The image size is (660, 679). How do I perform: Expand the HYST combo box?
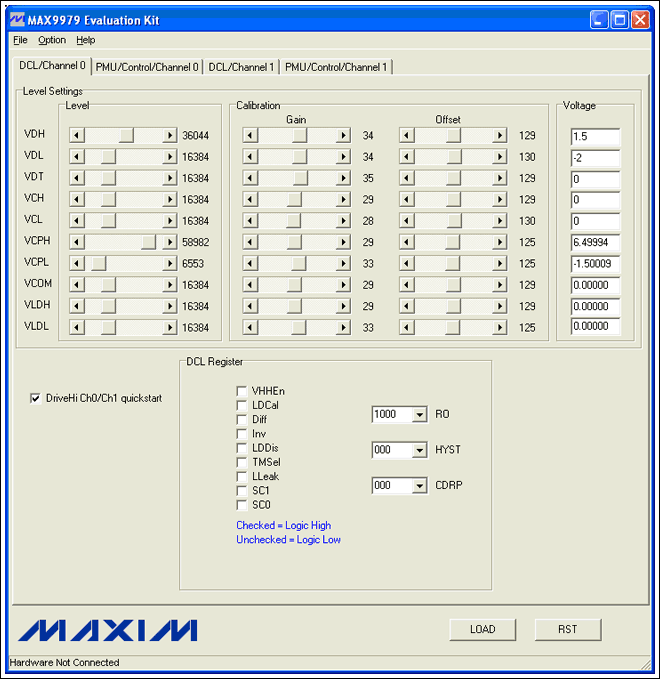coord(418,451)
